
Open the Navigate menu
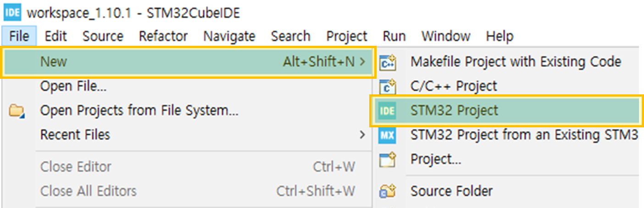click(229, 36)
